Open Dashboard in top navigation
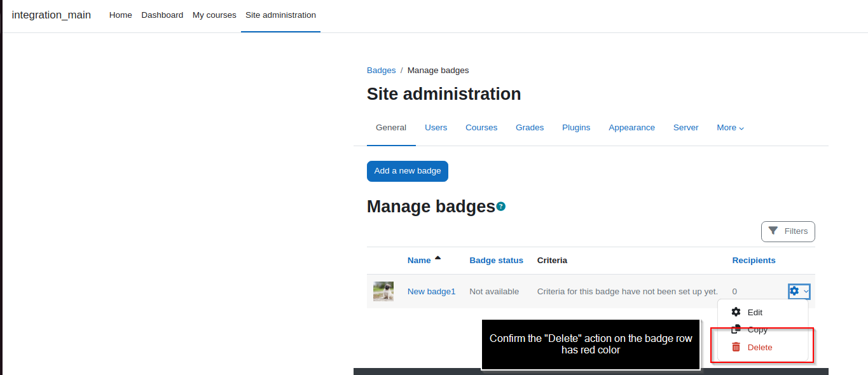Screen dimensions: 868x375 click(x=162, y=15)
